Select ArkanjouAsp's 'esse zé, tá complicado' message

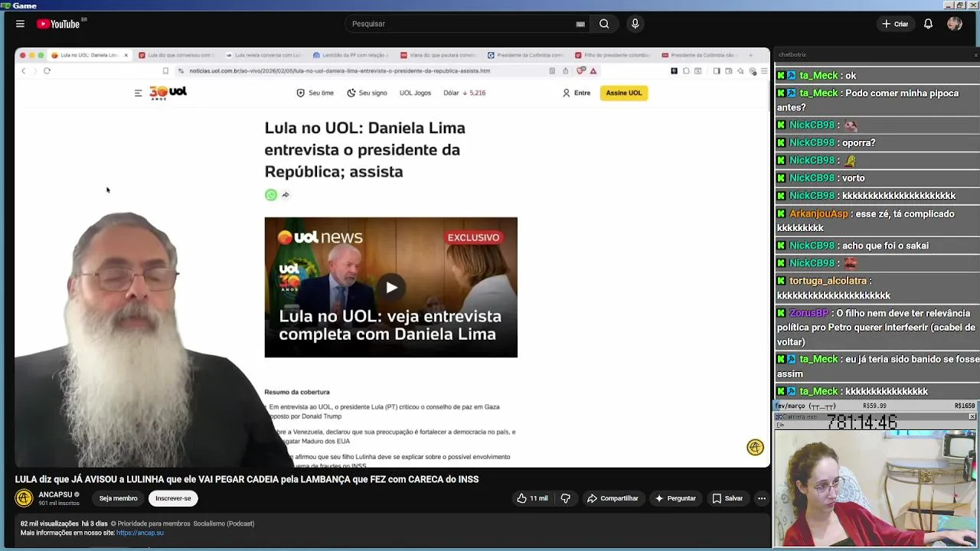877,220
